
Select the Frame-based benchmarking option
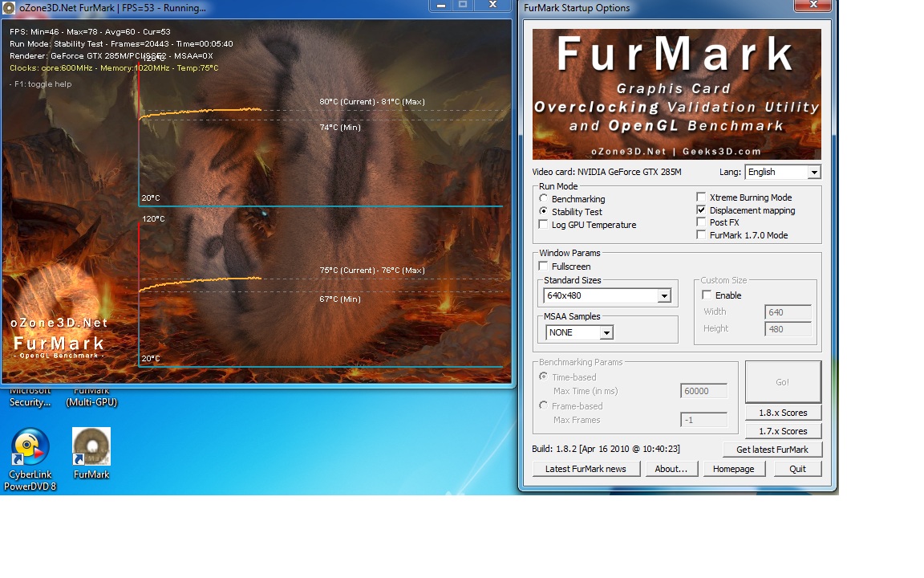(543, 405)
